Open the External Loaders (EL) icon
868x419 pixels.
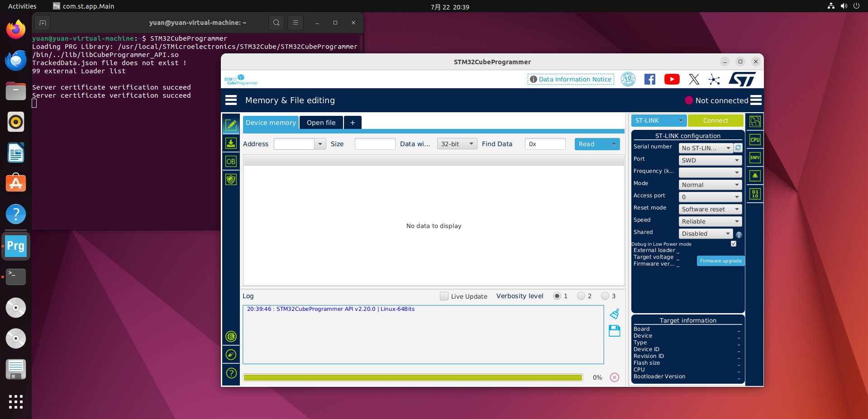[x=231, y=336]
